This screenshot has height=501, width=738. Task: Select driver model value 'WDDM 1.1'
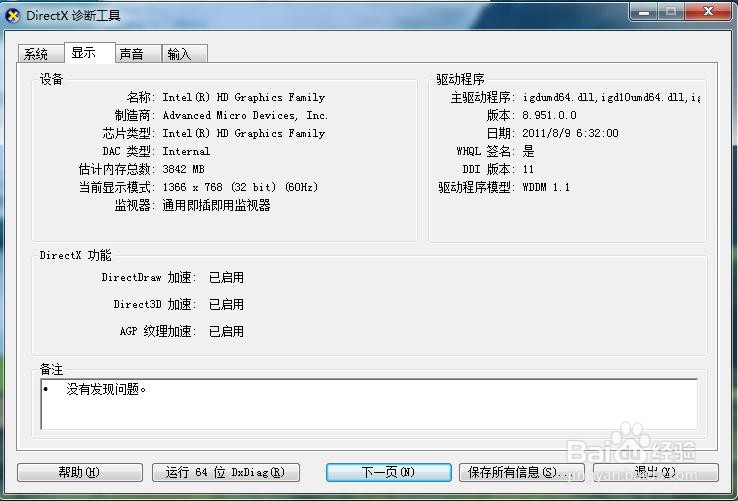(x=546, y=187)
